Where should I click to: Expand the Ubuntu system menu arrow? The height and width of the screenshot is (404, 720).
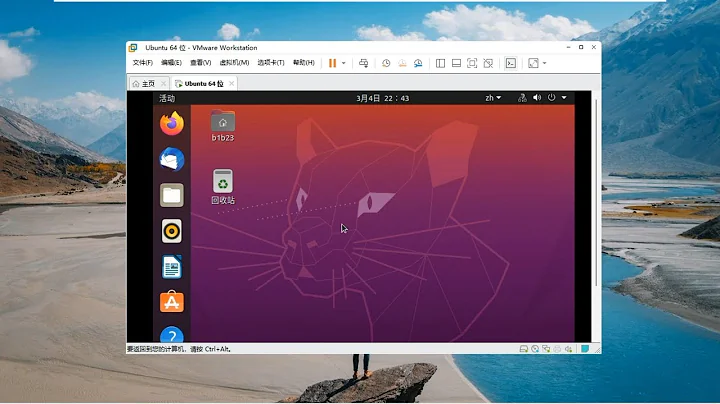(564, 98)
